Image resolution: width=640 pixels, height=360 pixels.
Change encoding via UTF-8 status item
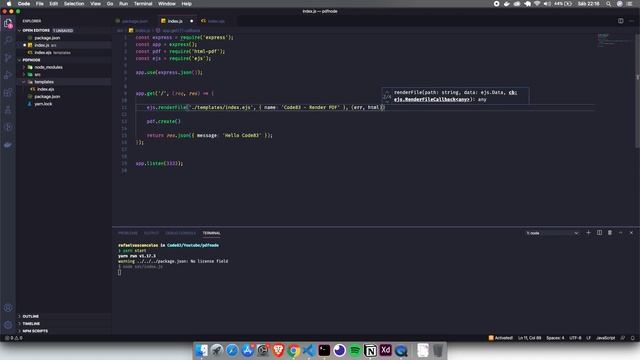tap(575, 338)
